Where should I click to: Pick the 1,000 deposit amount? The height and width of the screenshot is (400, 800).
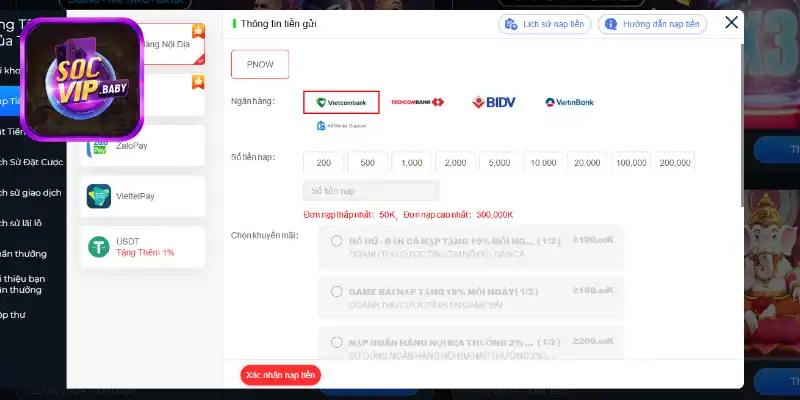[x=411, y=163]
